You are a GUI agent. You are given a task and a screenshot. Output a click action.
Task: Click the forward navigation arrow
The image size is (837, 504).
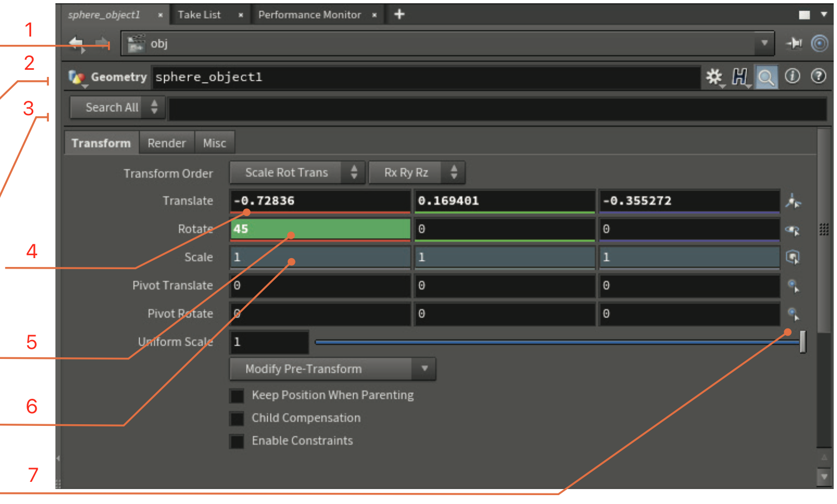102,43
